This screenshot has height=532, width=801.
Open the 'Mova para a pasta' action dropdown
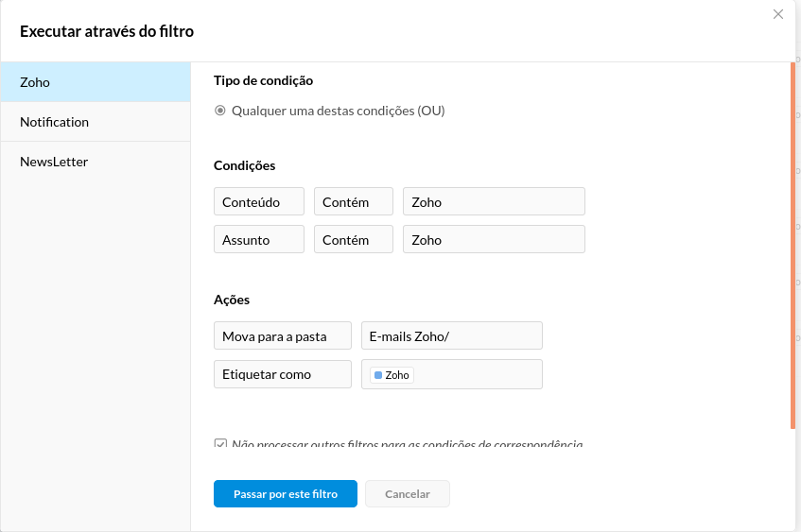283,336
